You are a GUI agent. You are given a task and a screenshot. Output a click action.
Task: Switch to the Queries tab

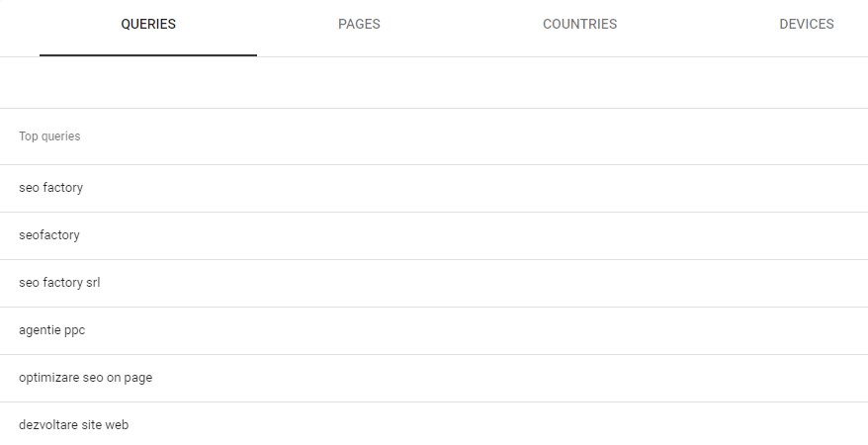(148, 25)
